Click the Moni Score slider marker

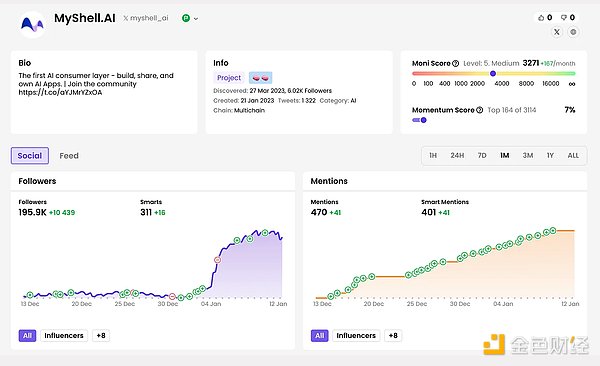pos(493,74)
